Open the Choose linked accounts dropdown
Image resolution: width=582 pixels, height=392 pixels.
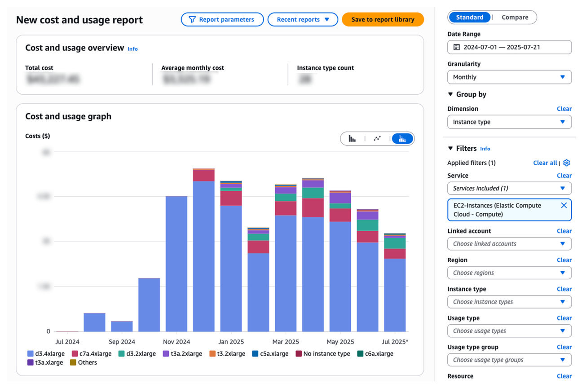[510, 244]
